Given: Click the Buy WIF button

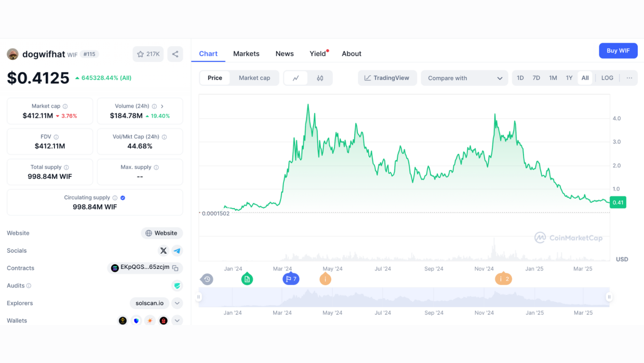Looking at the screenshot, I should [618, 50].
